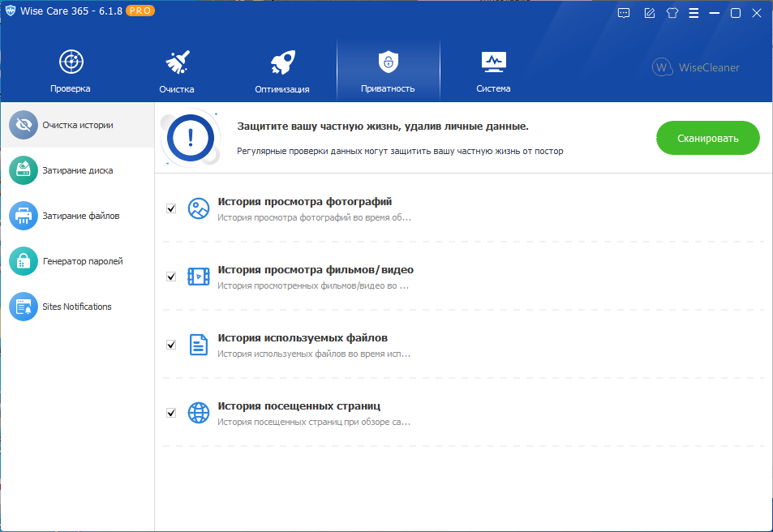Open the feedback chat icon in title bar
Image resolution: width=773 pixels, height=532 pixels.
coord(624,13)
